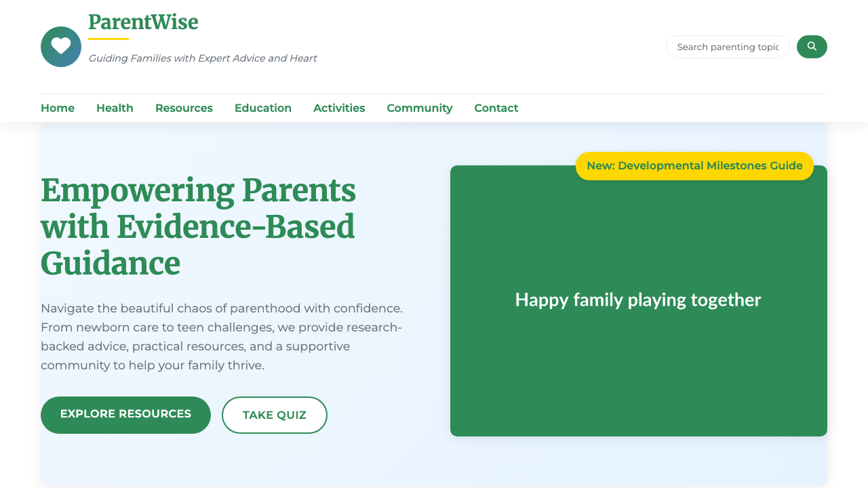Visit the Community page
868x488 pixels.
420,108
